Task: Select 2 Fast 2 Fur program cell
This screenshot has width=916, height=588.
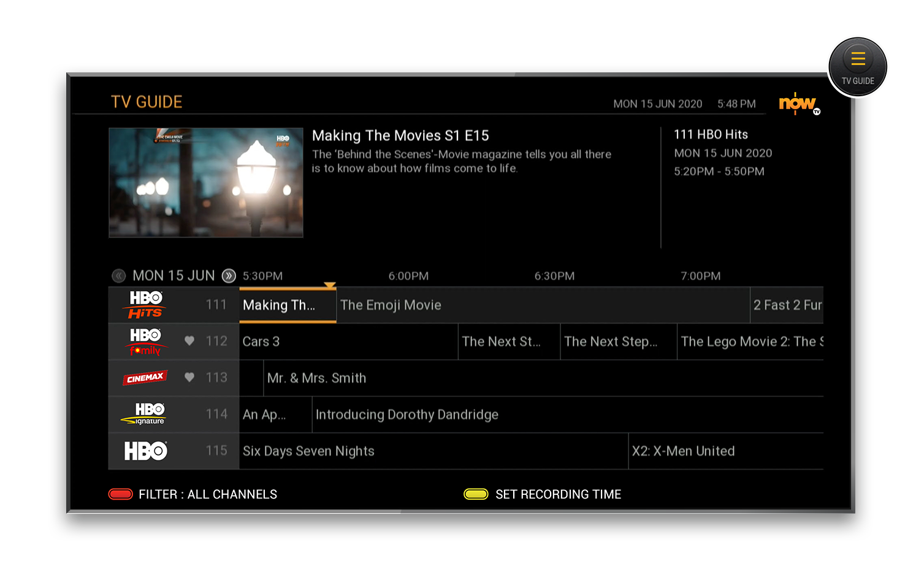Action: tap(787, 305)
